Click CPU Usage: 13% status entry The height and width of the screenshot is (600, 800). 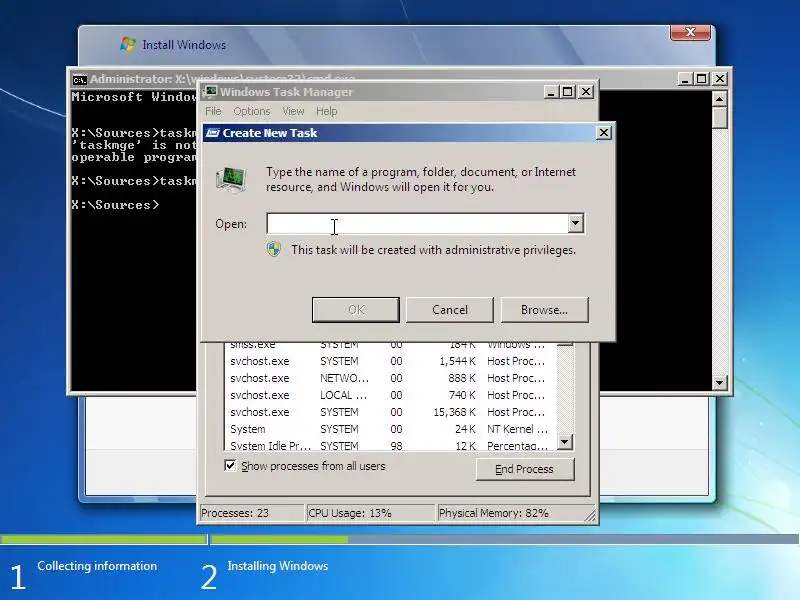[x=370, y=513]
